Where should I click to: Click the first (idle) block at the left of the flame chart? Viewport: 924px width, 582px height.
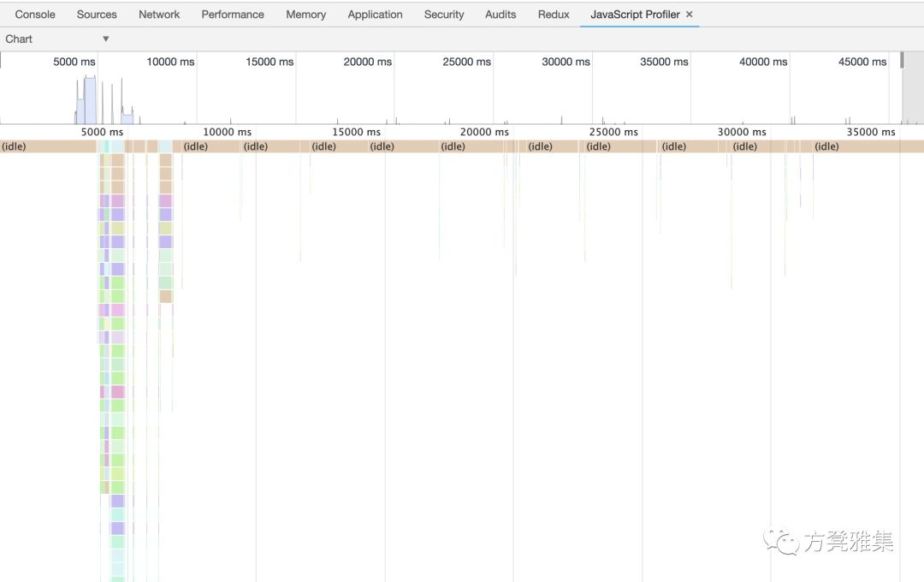point(48,146)
